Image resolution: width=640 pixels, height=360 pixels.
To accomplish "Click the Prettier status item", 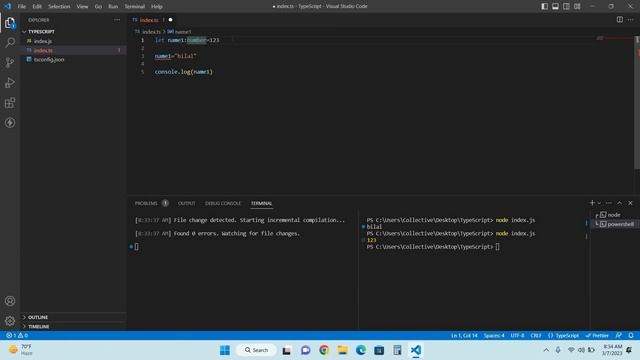I will coord(597,336).
